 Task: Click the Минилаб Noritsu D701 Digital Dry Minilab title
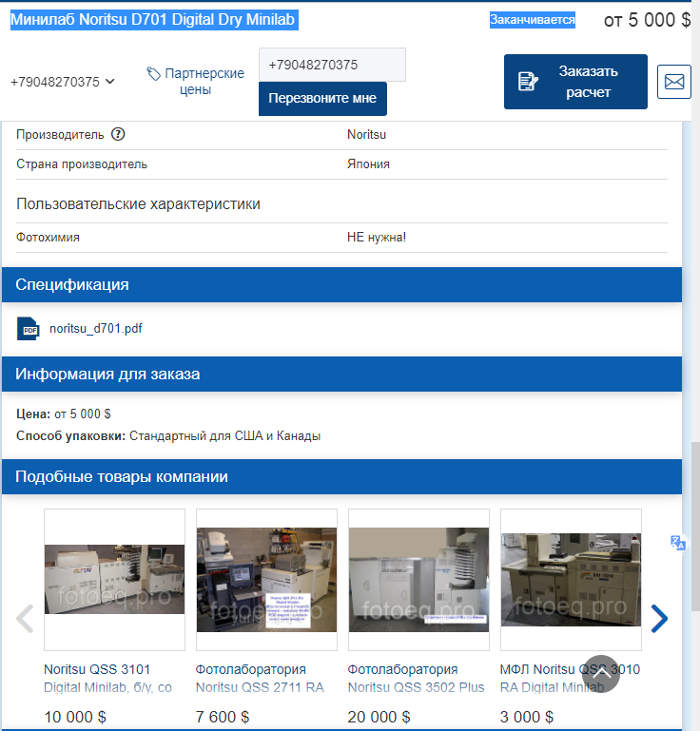[x=154, y=20]
